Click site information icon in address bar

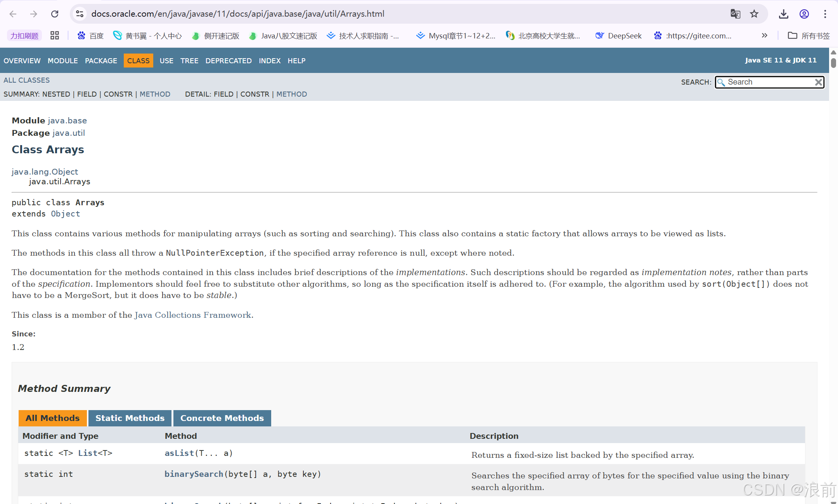coord(80,14)
